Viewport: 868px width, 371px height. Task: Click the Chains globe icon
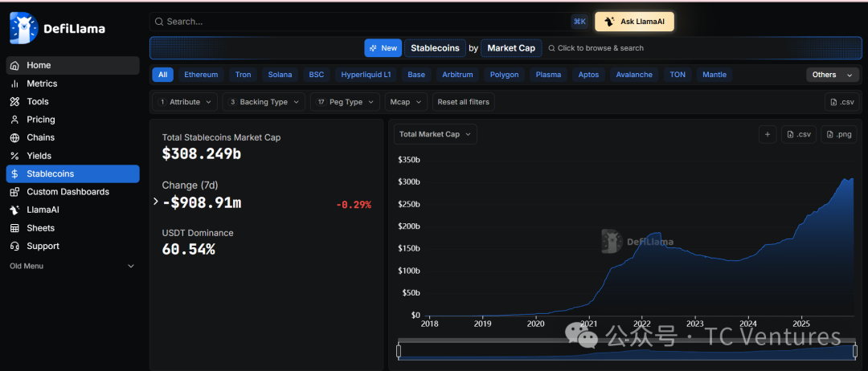(15, 137)
